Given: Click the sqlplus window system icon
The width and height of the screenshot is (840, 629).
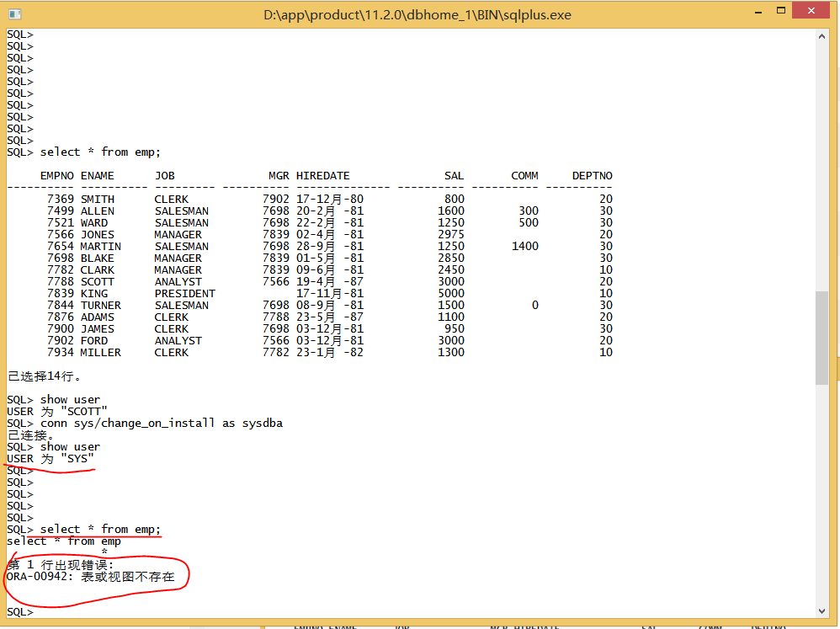Looking at the screenshot, I should (15, 14).
